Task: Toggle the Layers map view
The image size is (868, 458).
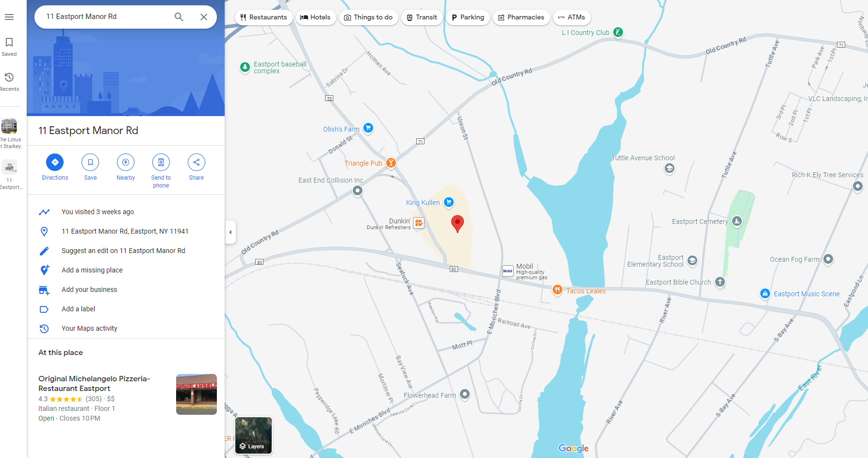Action: tap(253, 435)
